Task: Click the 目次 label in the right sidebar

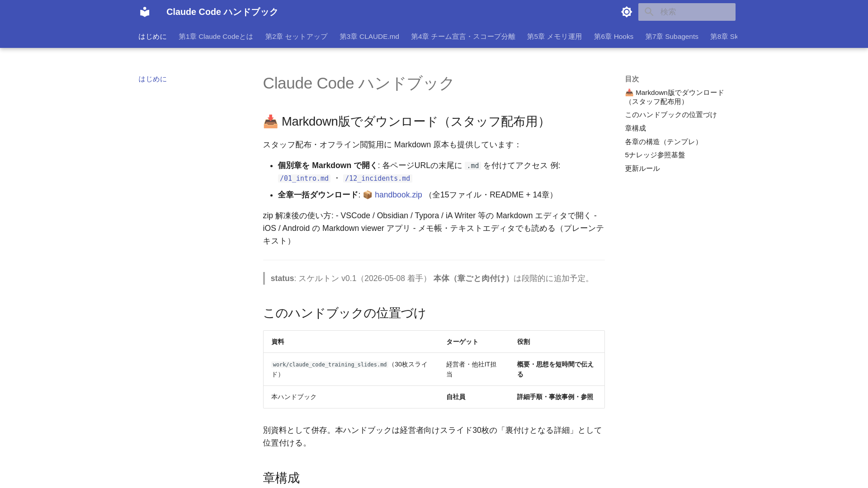Action: pyautogui.click(x=632, y=79)
